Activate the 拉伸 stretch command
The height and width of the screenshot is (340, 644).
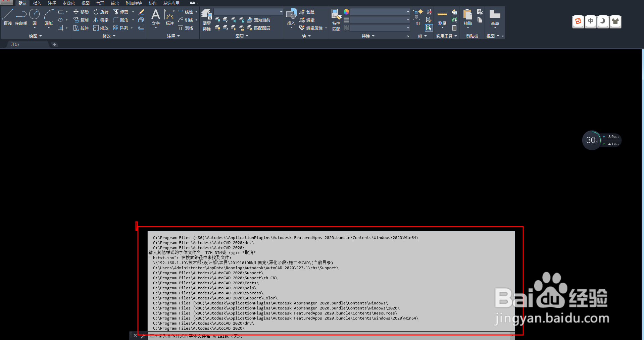(81, 28)
